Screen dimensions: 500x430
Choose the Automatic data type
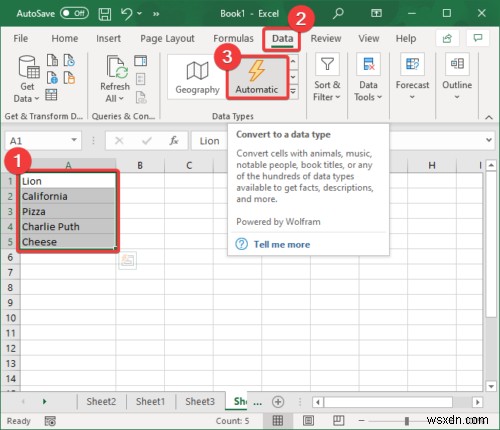pos(257,77)
